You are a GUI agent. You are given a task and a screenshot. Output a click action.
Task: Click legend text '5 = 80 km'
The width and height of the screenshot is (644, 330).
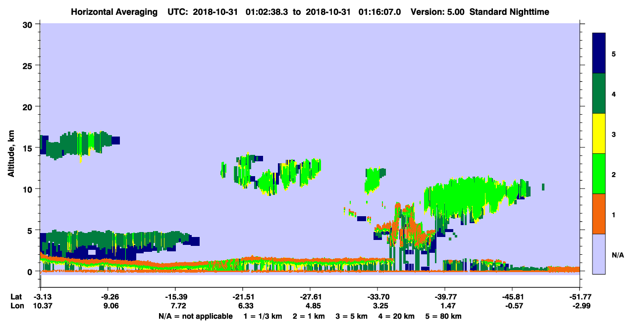443,316
